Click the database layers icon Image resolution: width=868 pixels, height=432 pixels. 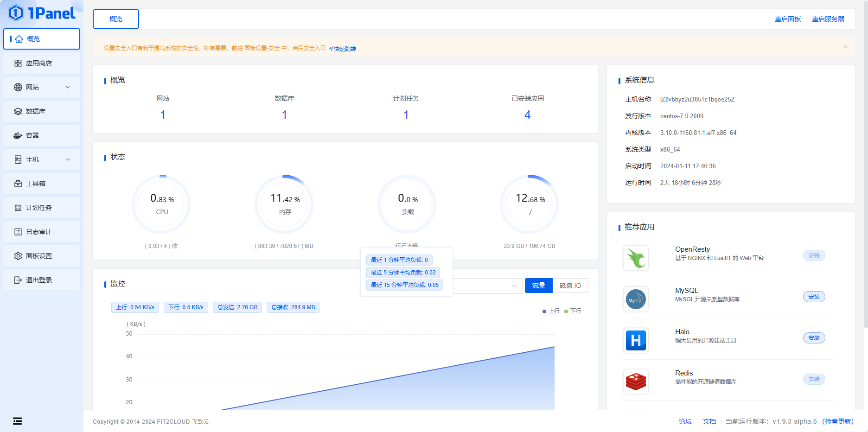(18, 111)
